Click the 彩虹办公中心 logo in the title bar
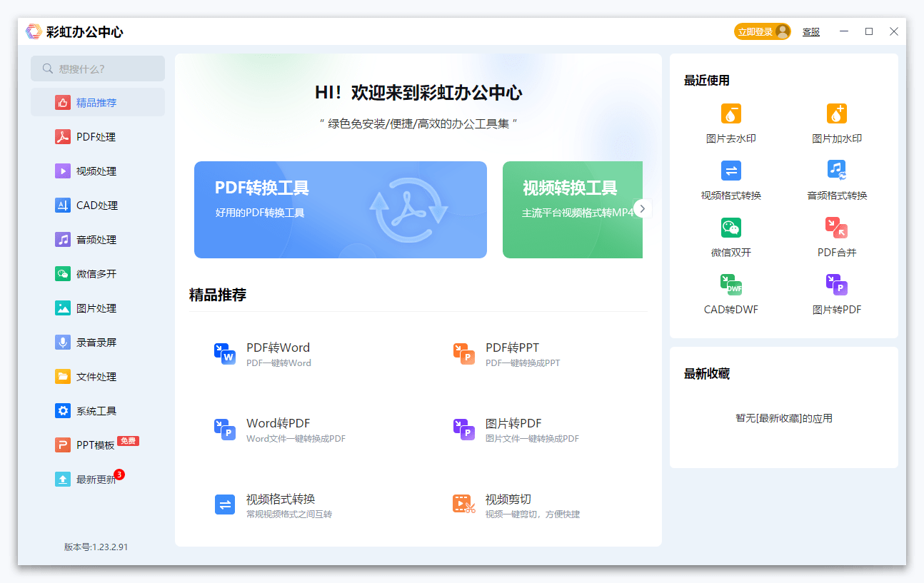 [x=34, y=31]
